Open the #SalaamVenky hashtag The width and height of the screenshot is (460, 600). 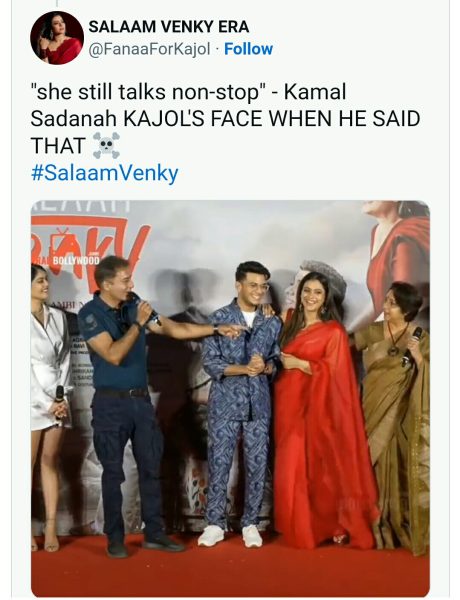tap(104, 173)
